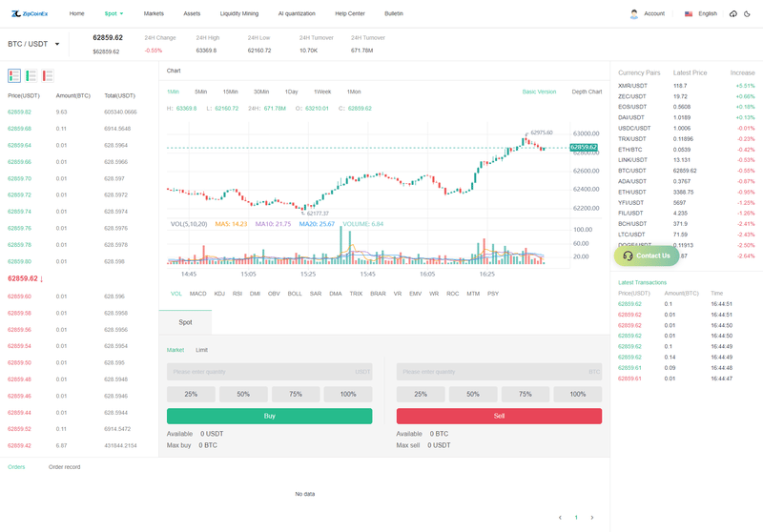The image size is (763, 532).
Task: Open the Spot menu dropdown
Action: pos(113,14)
